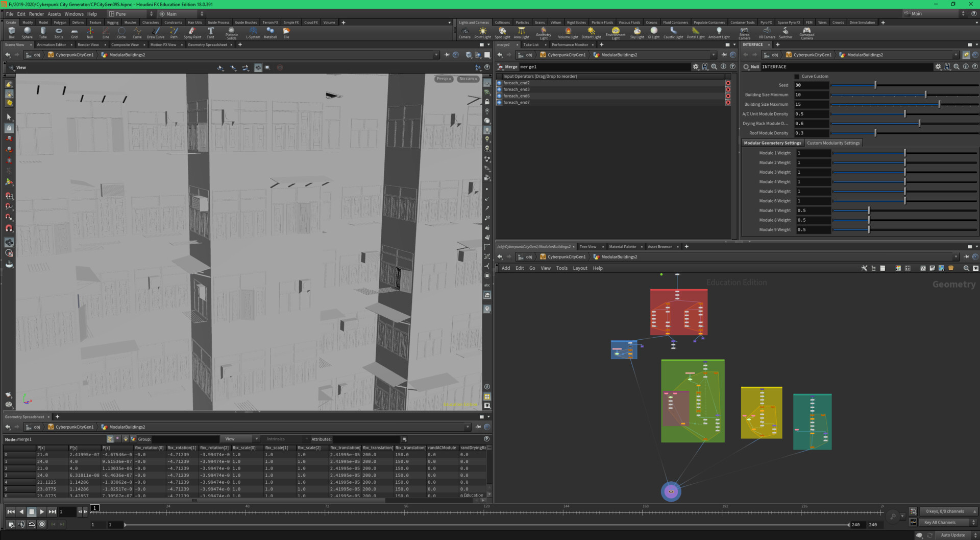Screen dimensions: 980x540
Task: Create a Spot Light using the Lights shelf
Action: click(502, 32)
